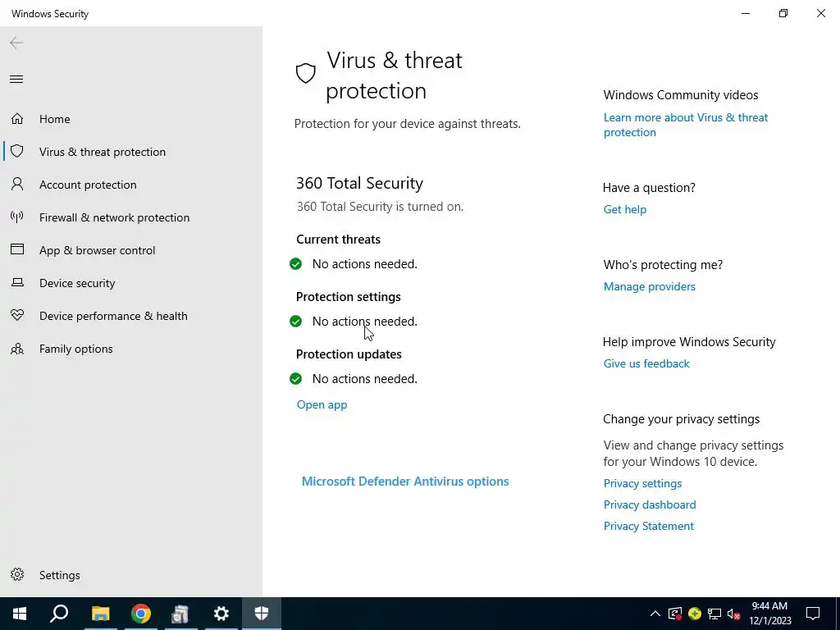Click the Protection settings heading

click(348, 297)
